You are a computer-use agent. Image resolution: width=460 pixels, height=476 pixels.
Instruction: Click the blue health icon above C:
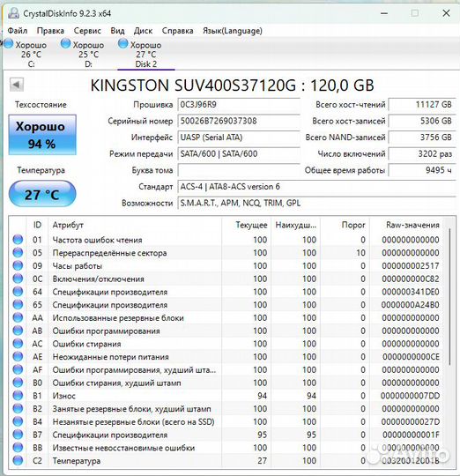(8, 43)
